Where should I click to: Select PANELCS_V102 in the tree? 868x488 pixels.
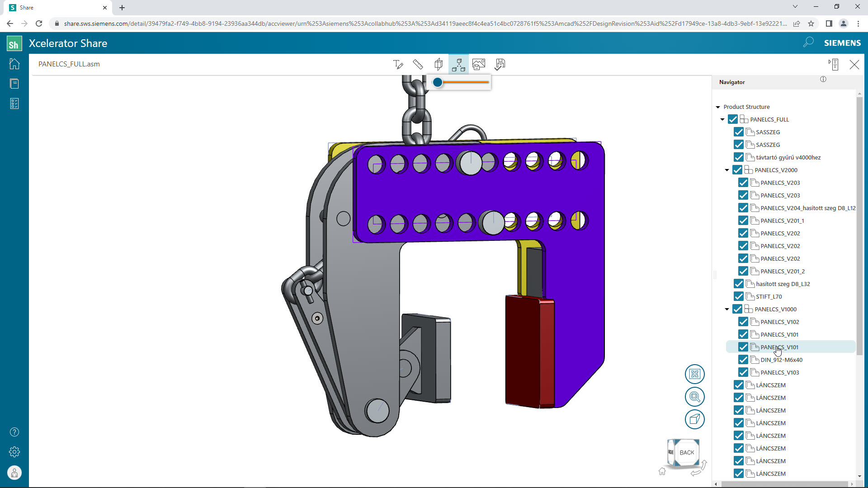(x=779, y=322)
